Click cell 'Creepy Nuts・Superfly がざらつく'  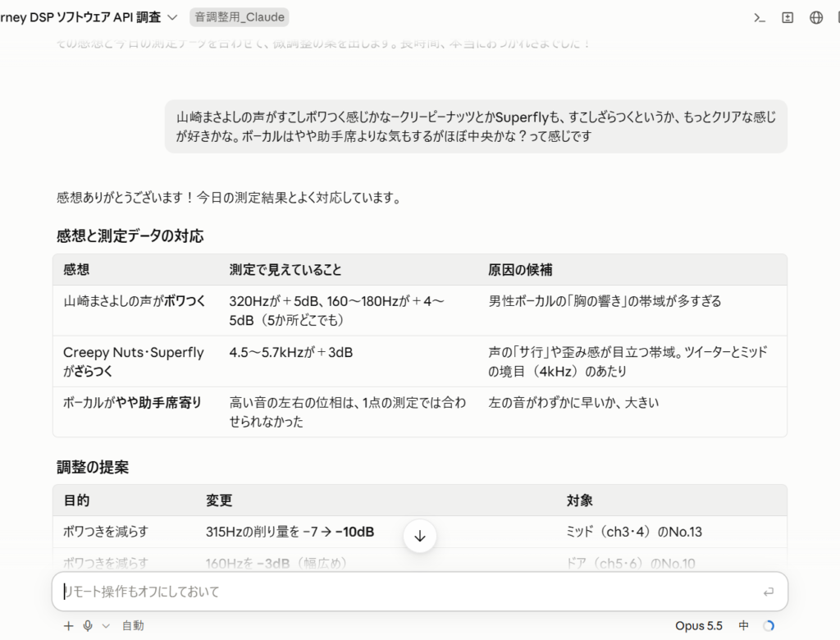(x=134, y=362)
